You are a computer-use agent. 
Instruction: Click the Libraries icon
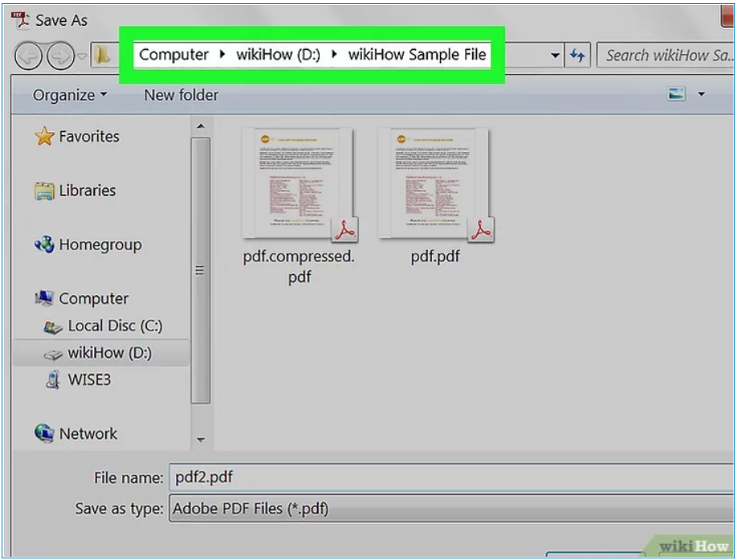(x=44, y=191)
